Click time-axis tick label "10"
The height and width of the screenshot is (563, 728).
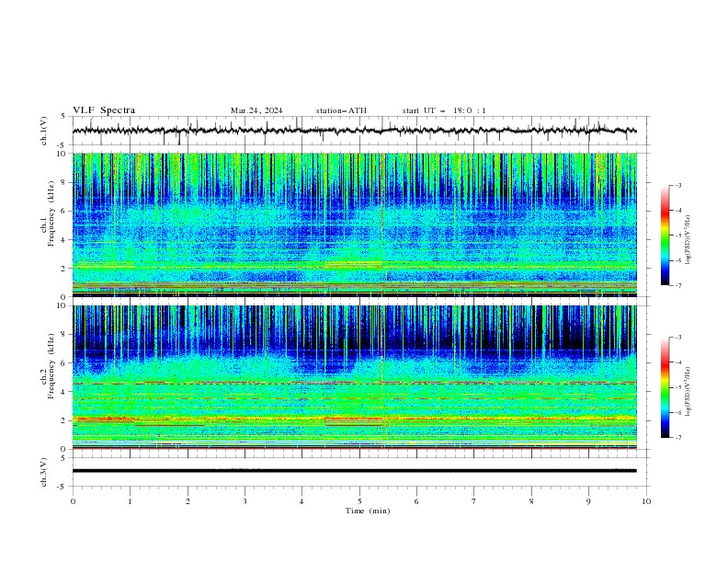pyautogui.click(x=646, y=501)
